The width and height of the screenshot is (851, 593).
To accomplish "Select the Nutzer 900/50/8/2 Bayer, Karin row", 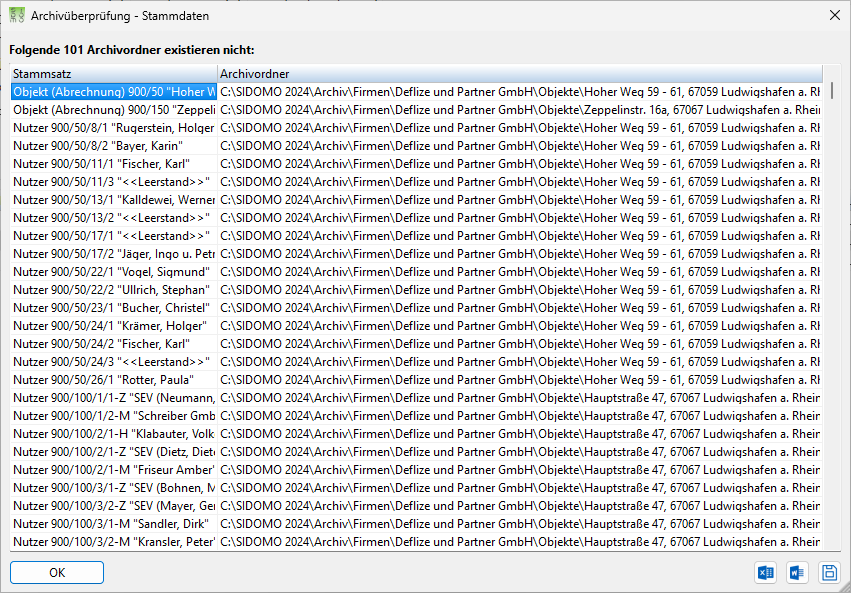I will point(416,146).
